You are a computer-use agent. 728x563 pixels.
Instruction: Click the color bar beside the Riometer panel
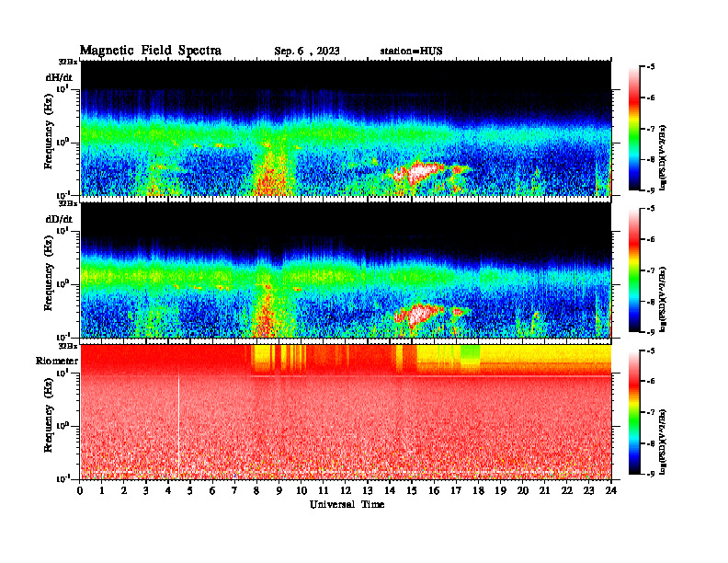[634, 412]
